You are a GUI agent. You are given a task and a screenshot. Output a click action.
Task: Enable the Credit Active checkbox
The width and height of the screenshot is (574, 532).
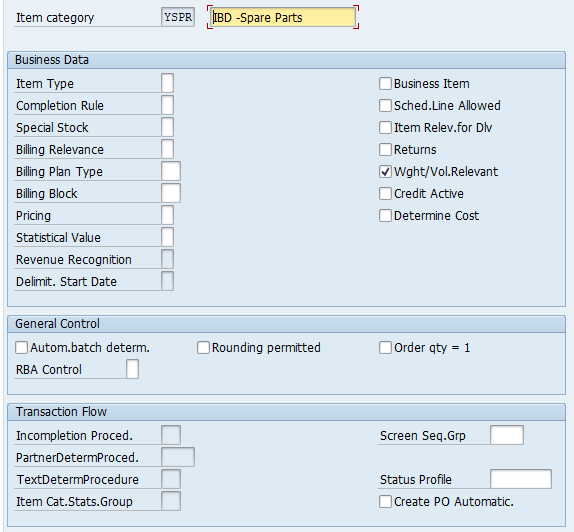click(385, 193)
